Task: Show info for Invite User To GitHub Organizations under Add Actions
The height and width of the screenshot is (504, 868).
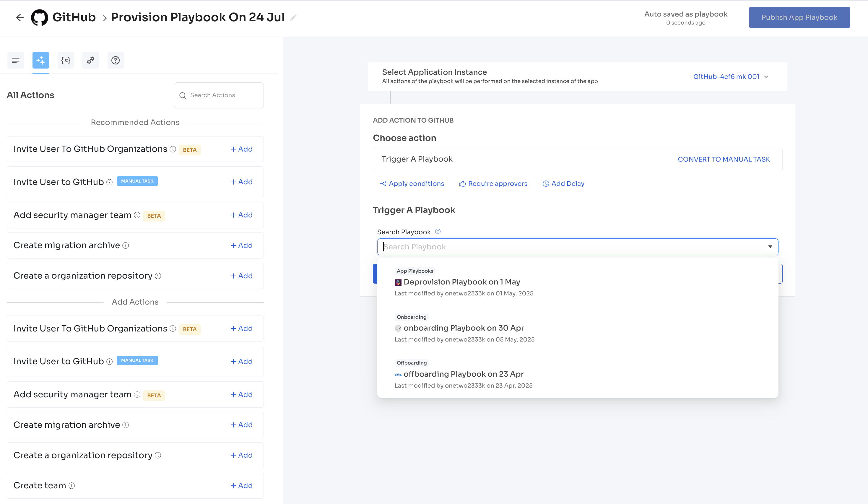Action: point(173,329)
